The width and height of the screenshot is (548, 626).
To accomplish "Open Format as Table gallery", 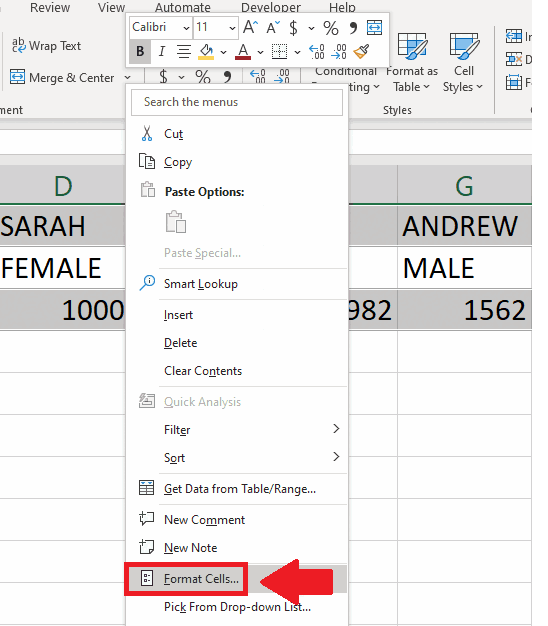I will (x=411, y=63).
